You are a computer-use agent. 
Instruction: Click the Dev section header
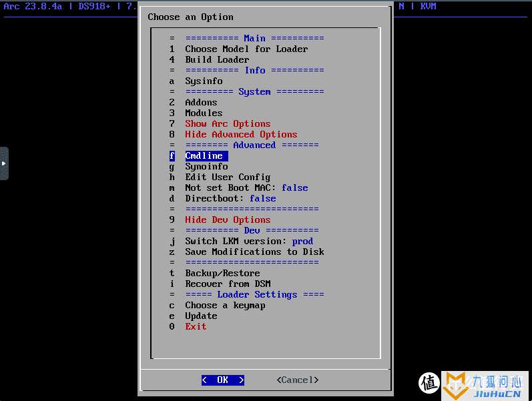tap(252, 231)
